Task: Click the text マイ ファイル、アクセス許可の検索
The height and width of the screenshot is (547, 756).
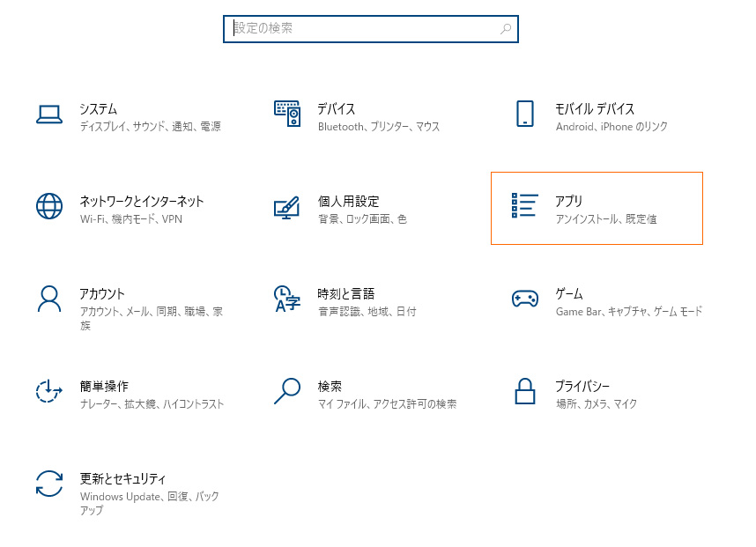Action: click(387, 404)
